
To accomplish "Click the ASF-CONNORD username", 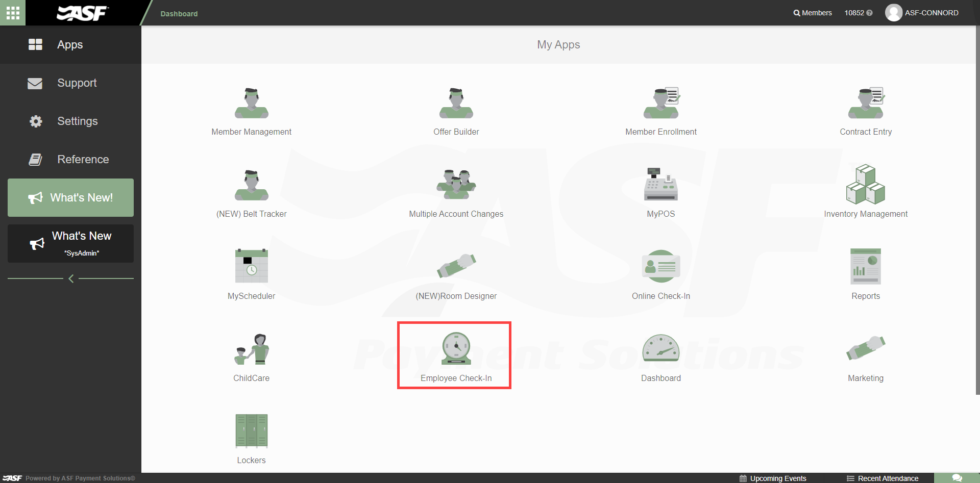I will [932, 13].
